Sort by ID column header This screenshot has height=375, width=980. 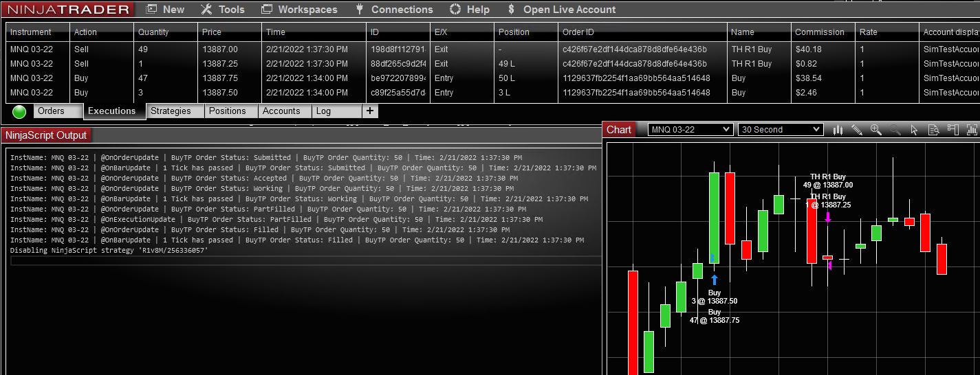[398, 32]
